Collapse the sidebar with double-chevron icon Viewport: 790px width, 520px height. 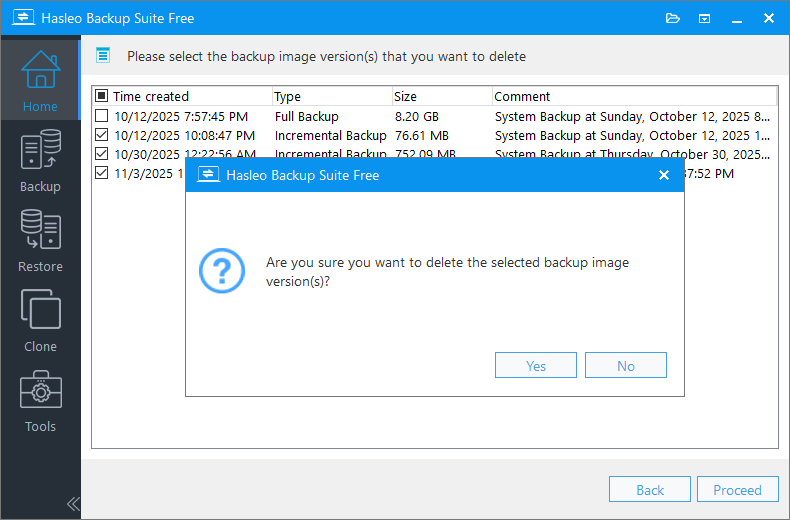(73, 503)
